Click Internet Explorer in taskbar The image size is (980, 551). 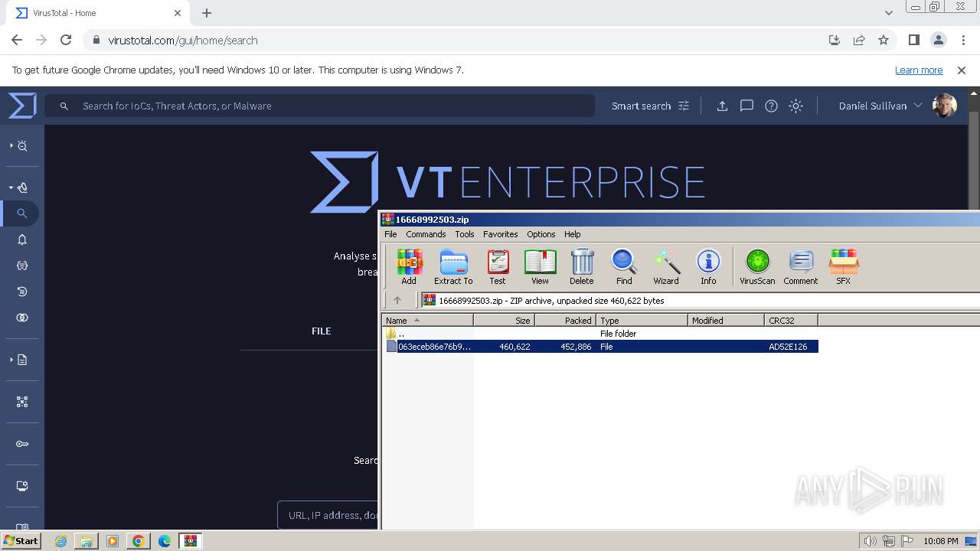tap(60, 541)
